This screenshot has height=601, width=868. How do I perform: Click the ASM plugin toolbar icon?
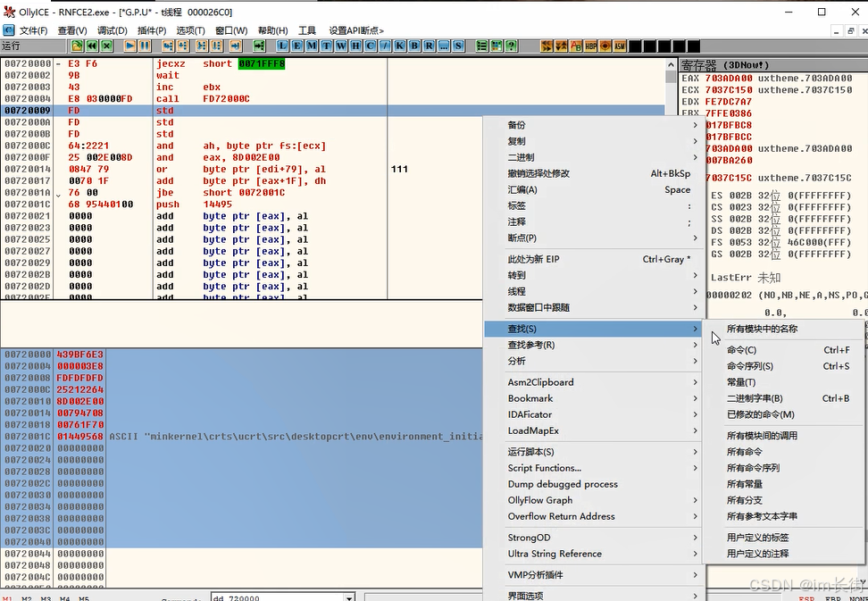tap(620, 46)
